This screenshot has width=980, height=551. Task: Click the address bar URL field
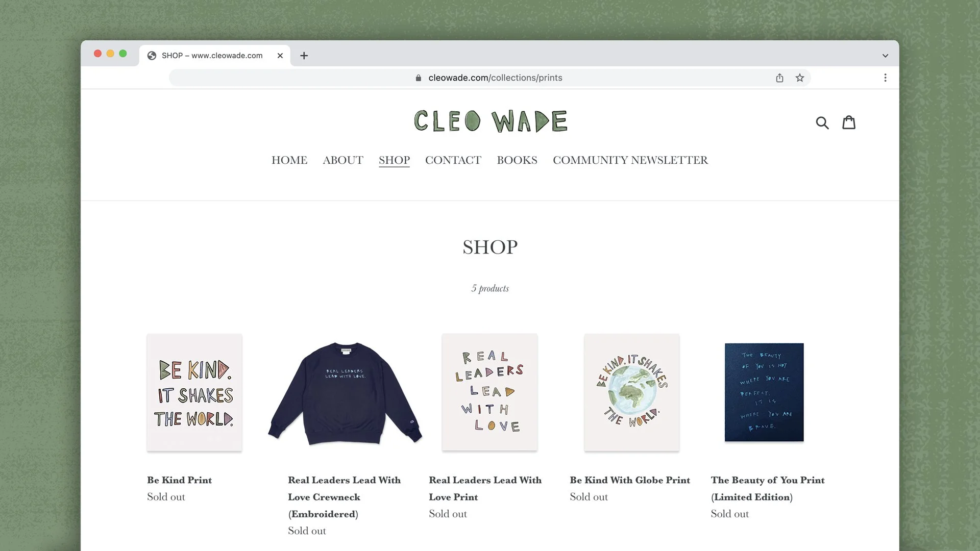pyautogui.click(x=490, y=78)
